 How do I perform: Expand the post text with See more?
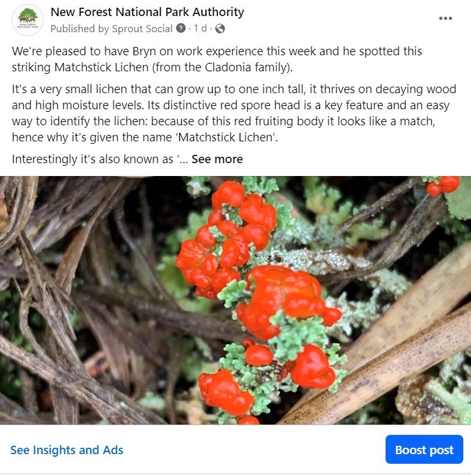click(x=217, y=159)
